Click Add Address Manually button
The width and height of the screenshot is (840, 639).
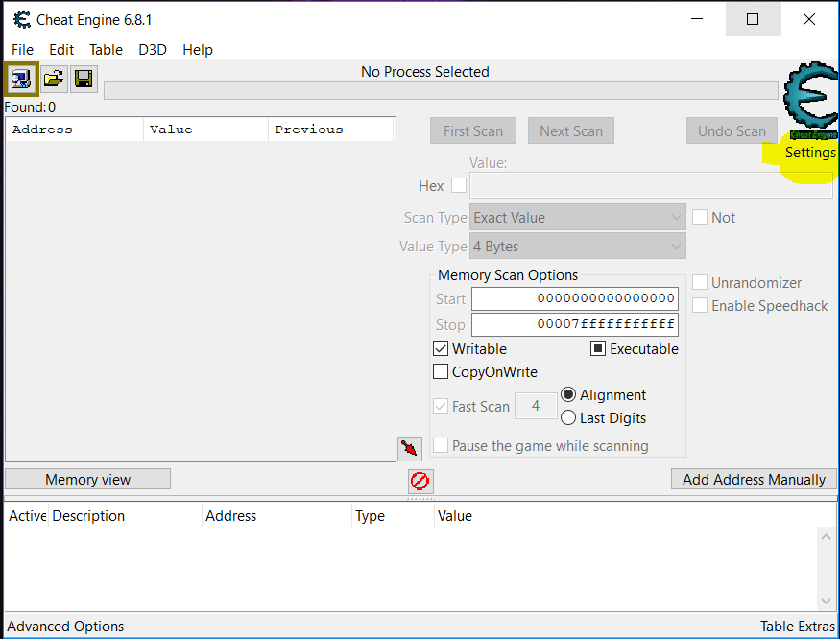[x=754, y=480]
